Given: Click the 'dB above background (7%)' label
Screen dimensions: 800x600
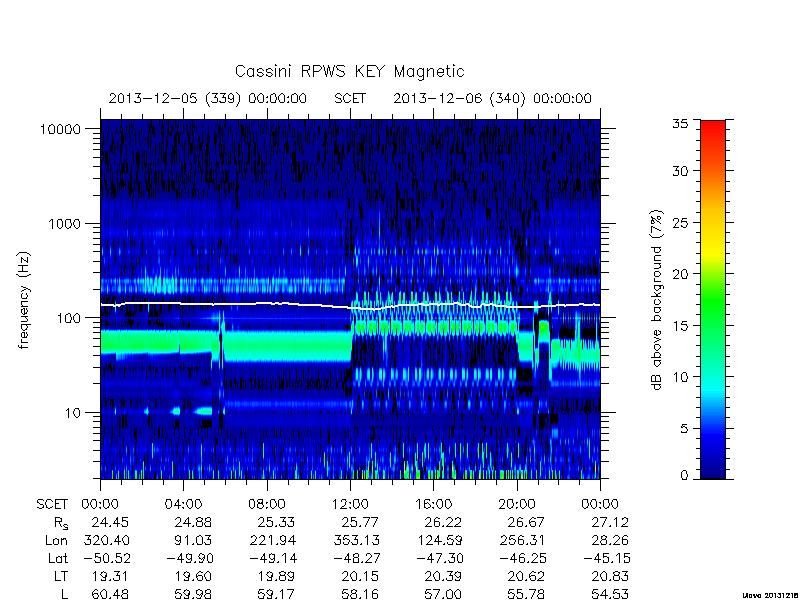Looking at the screenshot, I should point(657,300).
